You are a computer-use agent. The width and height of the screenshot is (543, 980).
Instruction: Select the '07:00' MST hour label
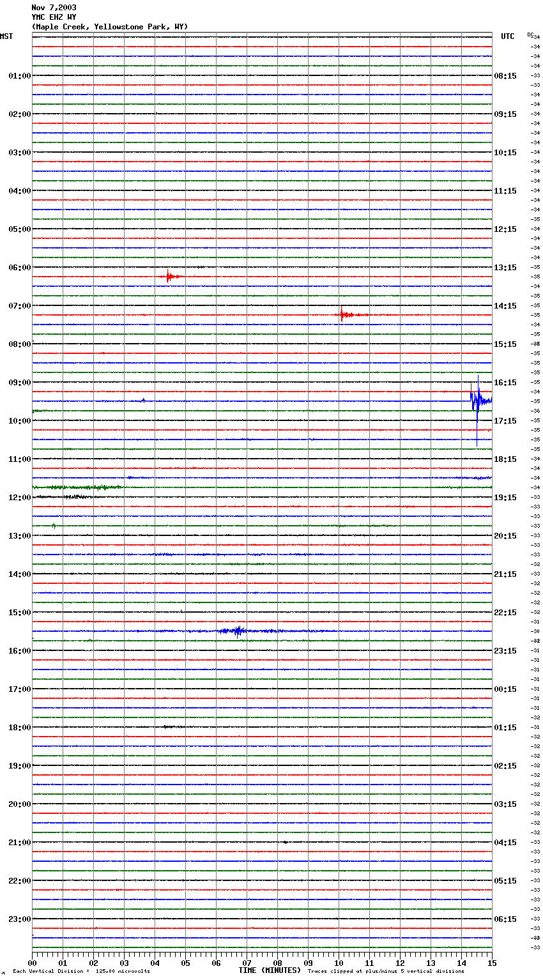(20, 306)
